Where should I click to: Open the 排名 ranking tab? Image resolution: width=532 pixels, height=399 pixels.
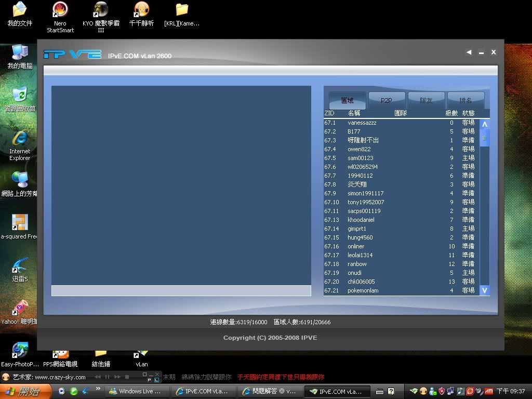465,100
